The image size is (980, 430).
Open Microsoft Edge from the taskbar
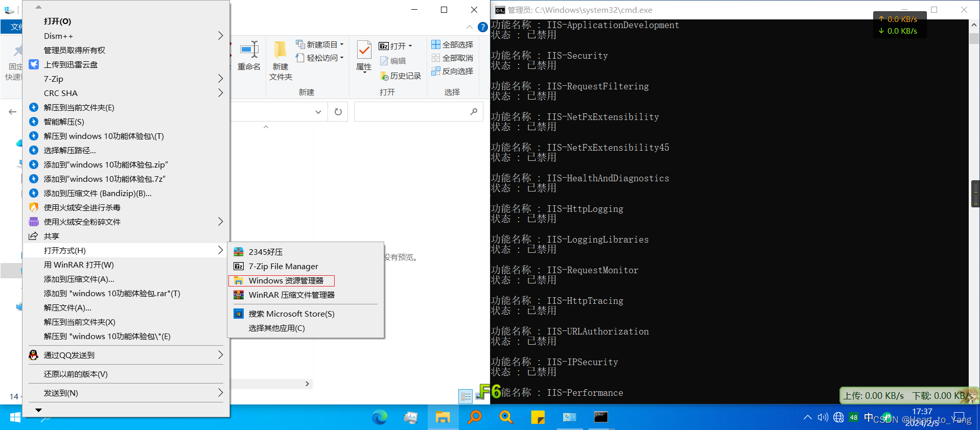tap(379, 417)
